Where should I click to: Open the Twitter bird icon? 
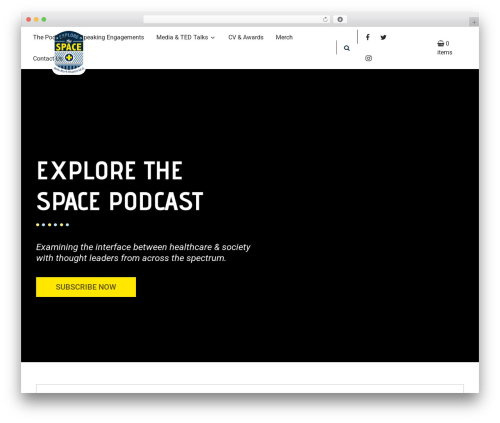pos(383,37)
